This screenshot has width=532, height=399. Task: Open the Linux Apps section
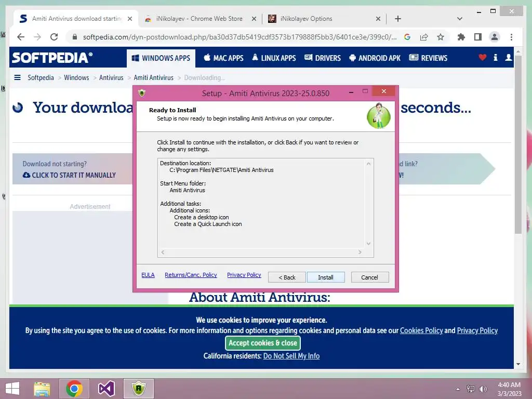coord(274,58)
